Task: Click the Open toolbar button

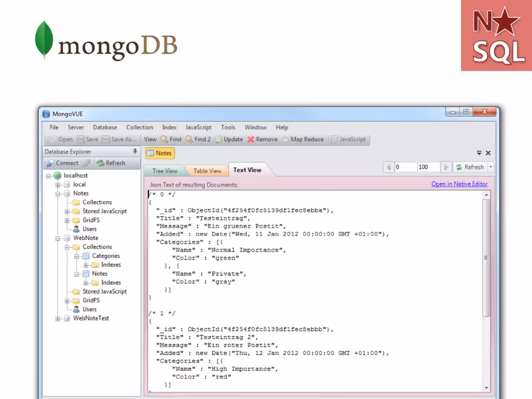Action: [x=61, y=139]
